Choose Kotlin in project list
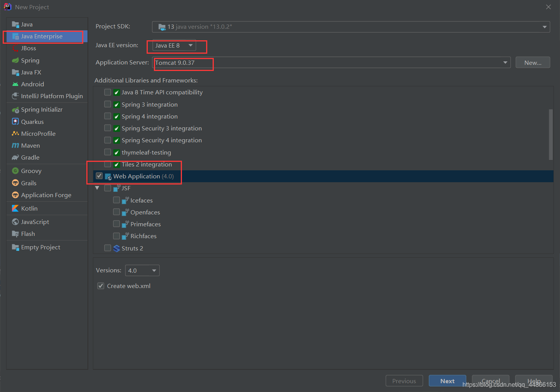The height and width of the screenshot is (392, 560). point(47,208)
